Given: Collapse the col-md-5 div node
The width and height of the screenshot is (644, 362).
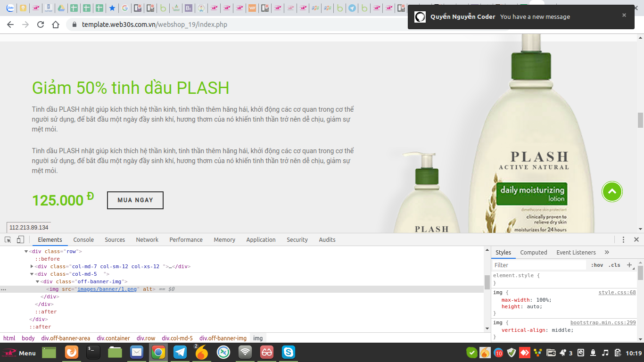Looking at the screenshot, I should point(32,274).
